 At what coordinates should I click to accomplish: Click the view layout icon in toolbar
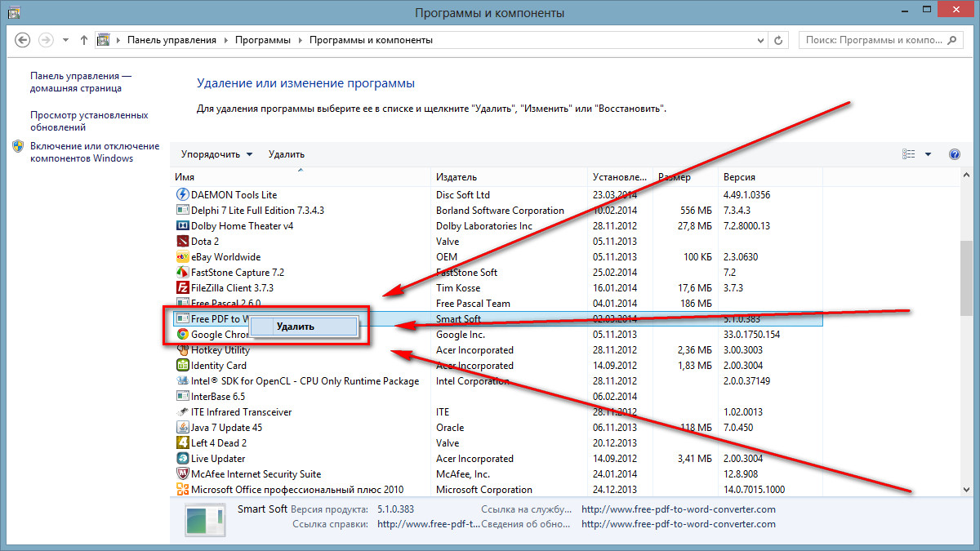[x=909, y=154]
